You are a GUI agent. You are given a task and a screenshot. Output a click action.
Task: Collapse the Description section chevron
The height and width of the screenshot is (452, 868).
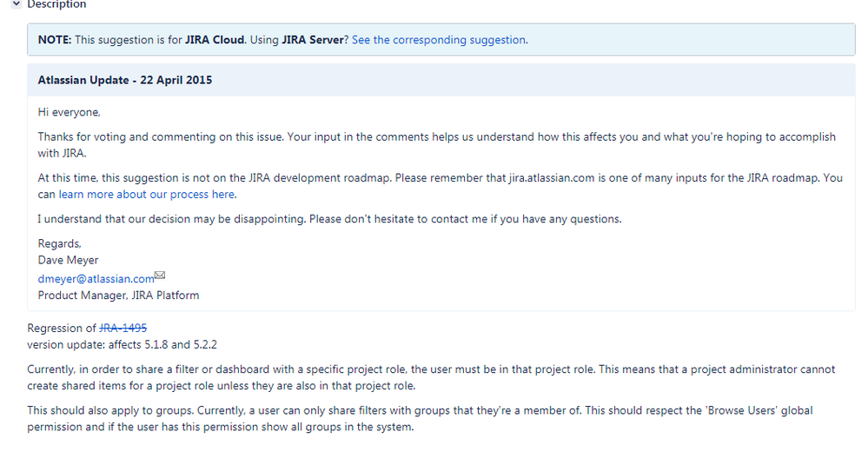tap(16, 3)
